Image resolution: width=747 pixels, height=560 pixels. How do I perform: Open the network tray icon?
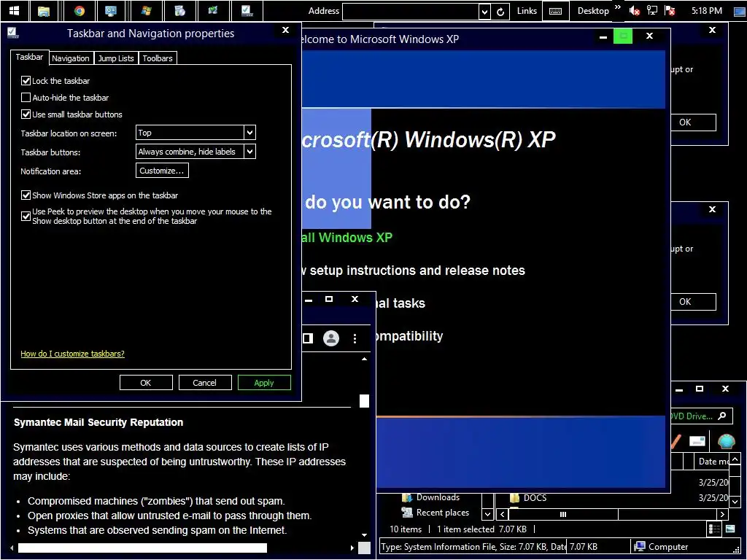(651, 10)
